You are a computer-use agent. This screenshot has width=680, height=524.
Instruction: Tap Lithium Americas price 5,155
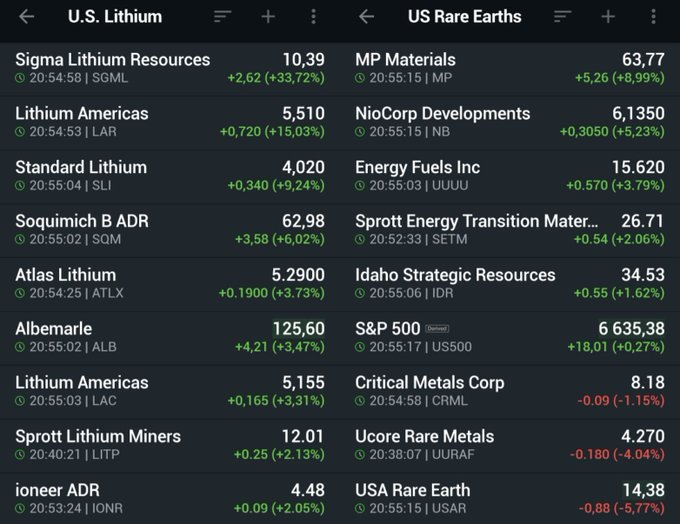click(x=304, y=382)
